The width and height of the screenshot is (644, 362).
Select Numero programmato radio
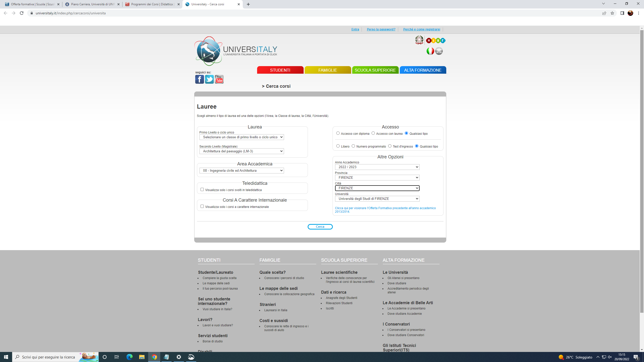click(x=353, y=146)
